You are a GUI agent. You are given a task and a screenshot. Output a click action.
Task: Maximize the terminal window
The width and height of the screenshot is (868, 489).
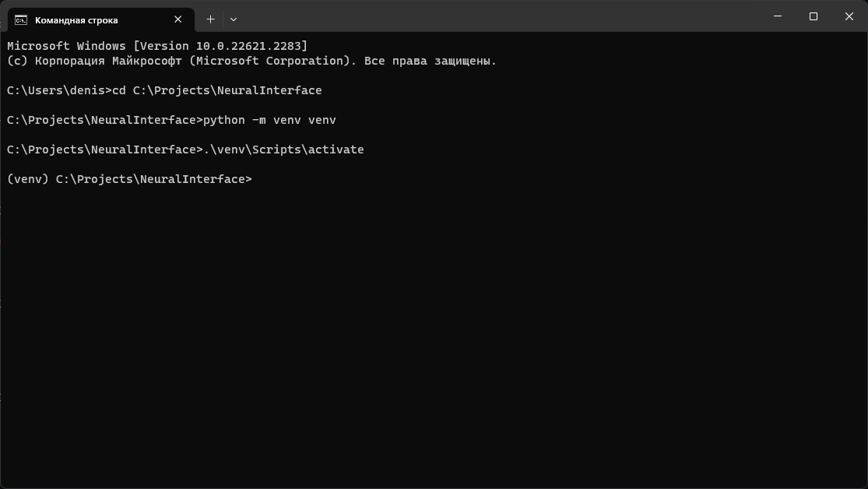pos(813,16)
